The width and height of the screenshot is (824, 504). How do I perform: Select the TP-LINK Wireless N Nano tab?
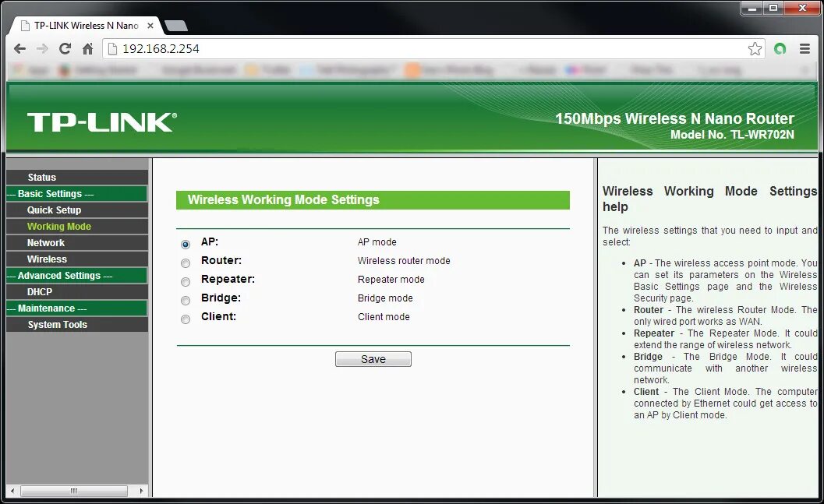[x=86, y=25]
